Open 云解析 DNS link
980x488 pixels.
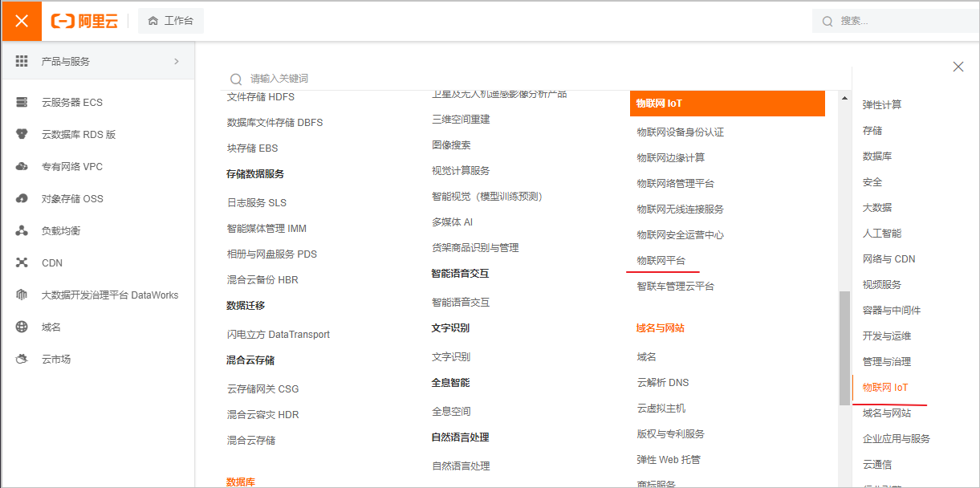coord(663,382)
